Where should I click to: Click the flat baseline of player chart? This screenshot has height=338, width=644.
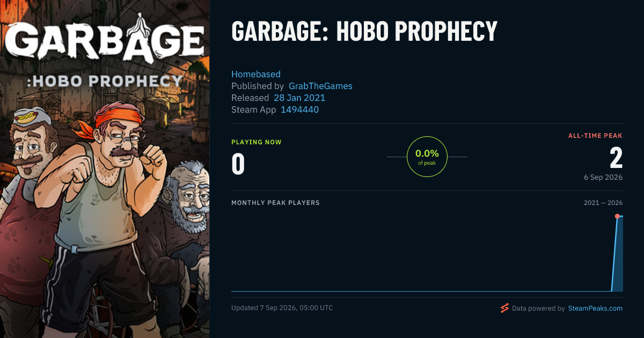click(421, 291)
